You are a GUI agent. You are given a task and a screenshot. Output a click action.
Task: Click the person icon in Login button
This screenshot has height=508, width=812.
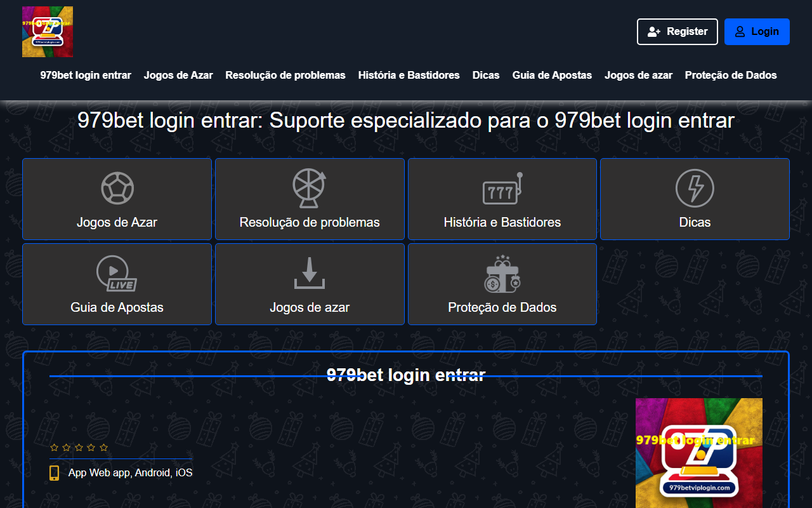[740, 32]
